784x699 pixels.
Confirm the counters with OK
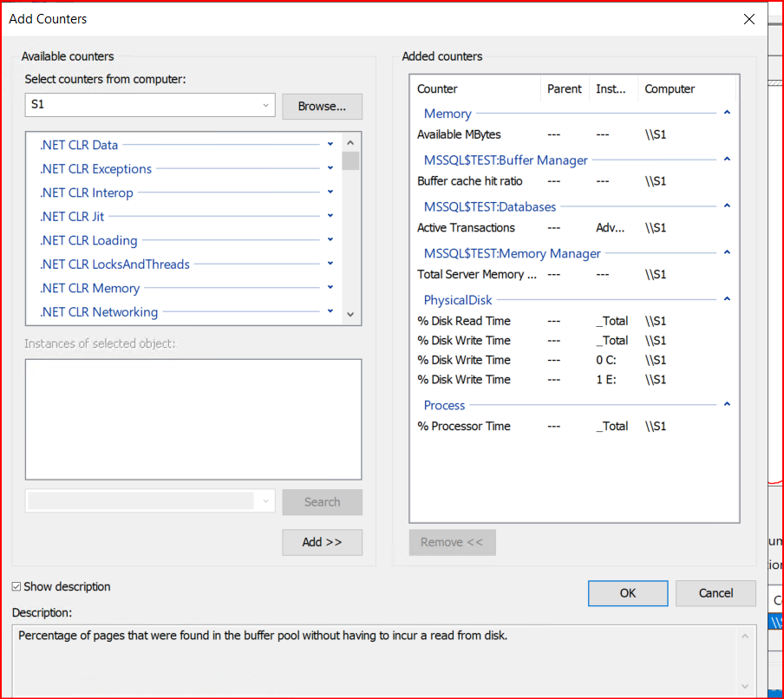(627, 593)
